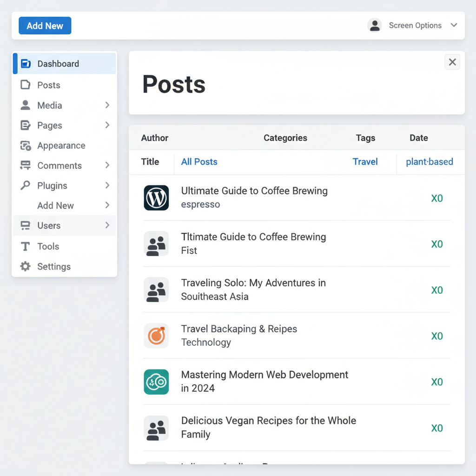Click the orange icon on Travel Backpacking post
The height and width of the screenshot is (476, 476).
156,336
